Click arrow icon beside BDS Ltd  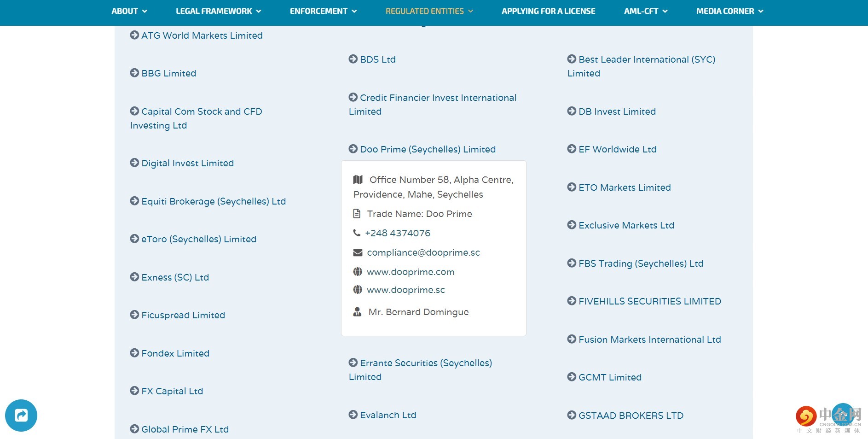(353, 59)
